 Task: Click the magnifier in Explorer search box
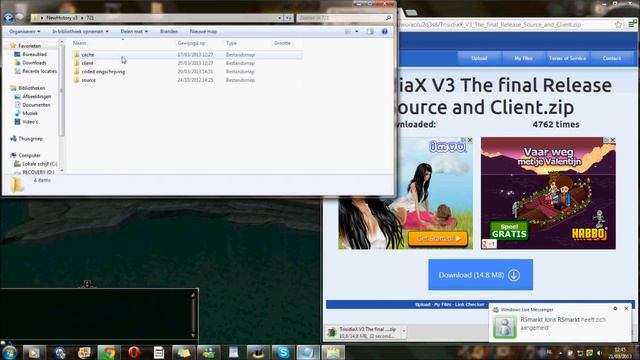(388, 18)
